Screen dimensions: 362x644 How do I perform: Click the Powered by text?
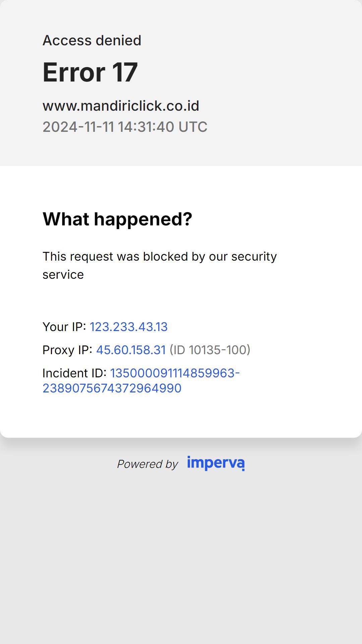[x=147, y=464]
